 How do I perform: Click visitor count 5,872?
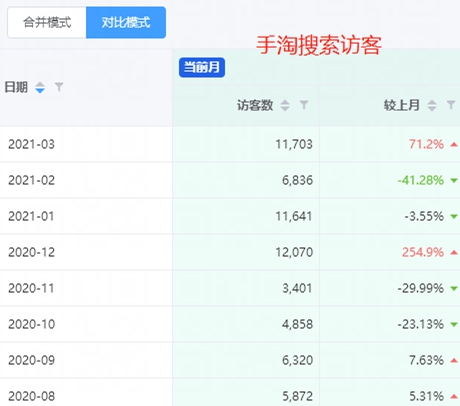(x=297, y=396)
